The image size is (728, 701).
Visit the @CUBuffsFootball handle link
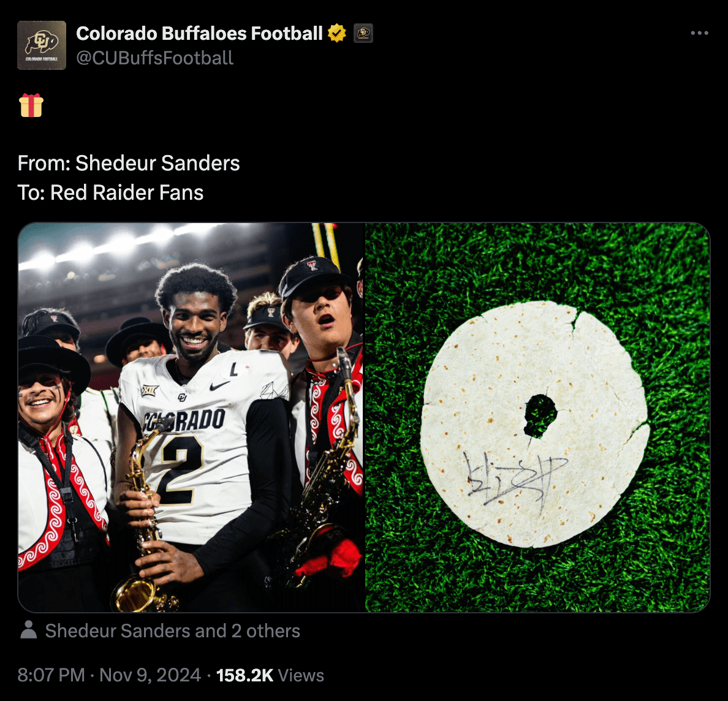click(154, 58)
